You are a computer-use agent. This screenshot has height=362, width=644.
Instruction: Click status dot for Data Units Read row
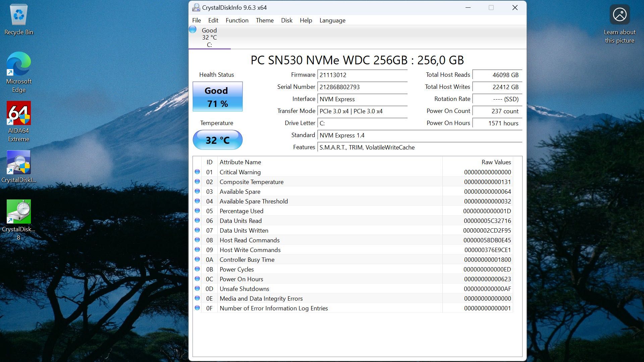click(x=197, y=221)
